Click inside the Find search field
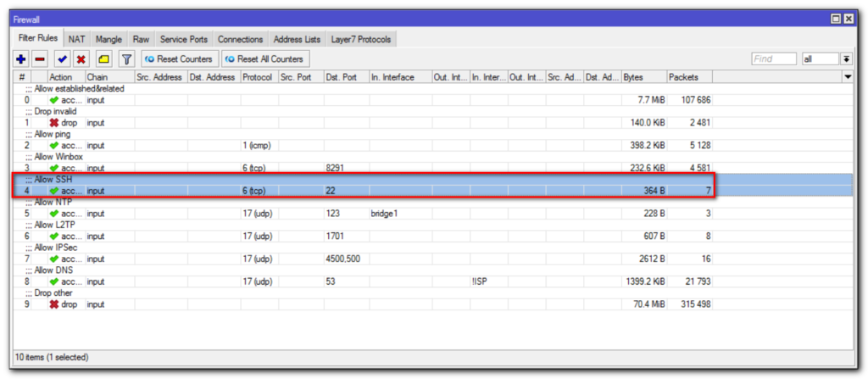The width and height of the screenshot is (868, 379). pos(773,59)
